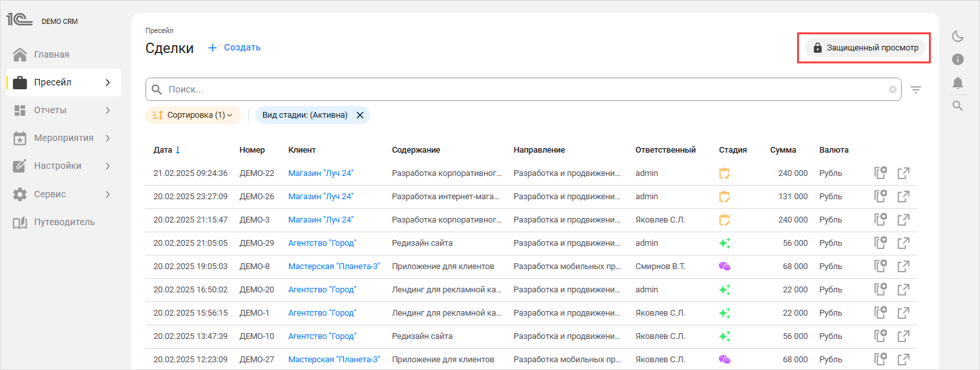Click green stars stage icon for ДЕМО-29

pyautogui.click(x=725, y=243)
